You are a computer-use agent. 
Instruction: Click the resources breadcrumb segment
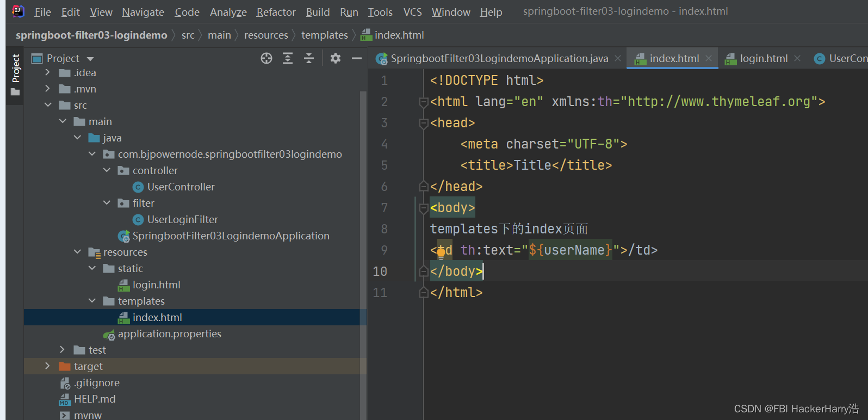click(266, 35)
